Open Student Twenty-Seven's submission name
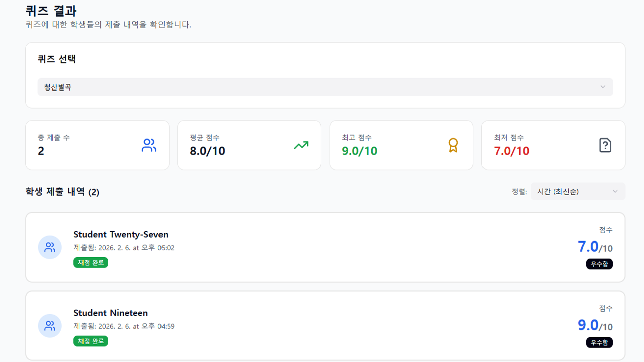644x362 pixels. coord(121,234)
